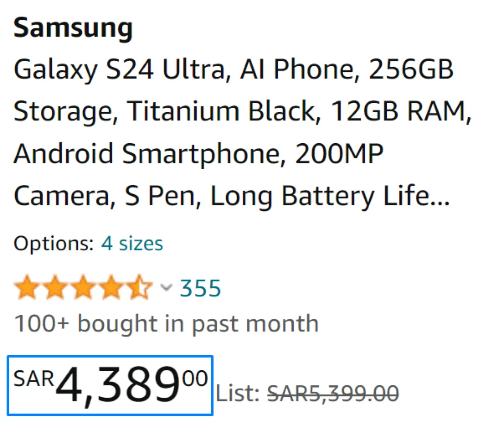Click the middle star in the rating row
The width and height of the screenshot is (504, 432).
pos(83,287)
